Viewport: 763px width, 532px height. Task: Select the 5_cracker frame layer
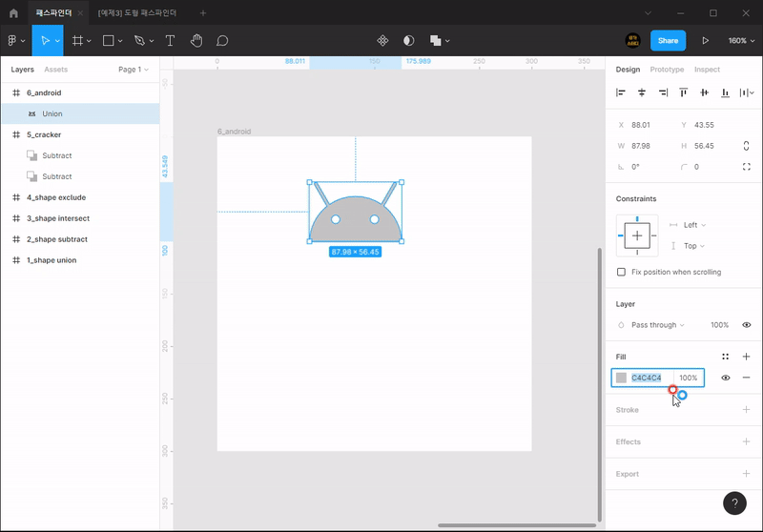80,134
